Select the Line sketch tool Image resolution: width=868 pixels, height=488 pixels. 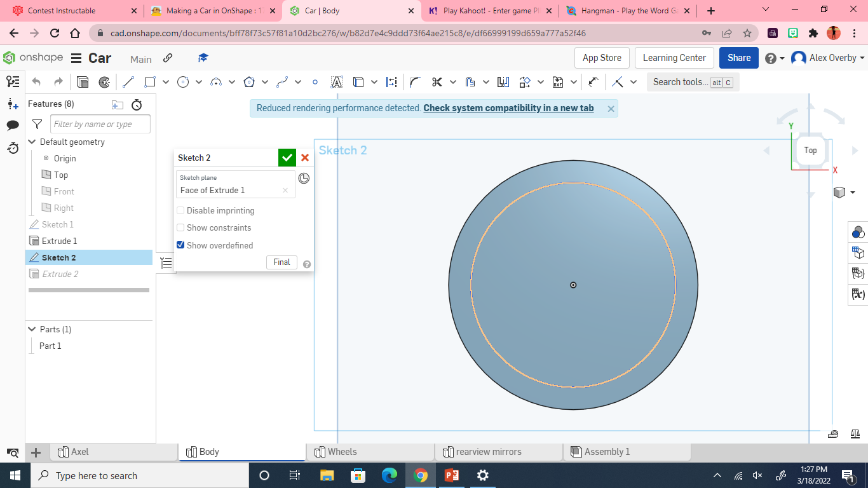[x=128, y=82]
